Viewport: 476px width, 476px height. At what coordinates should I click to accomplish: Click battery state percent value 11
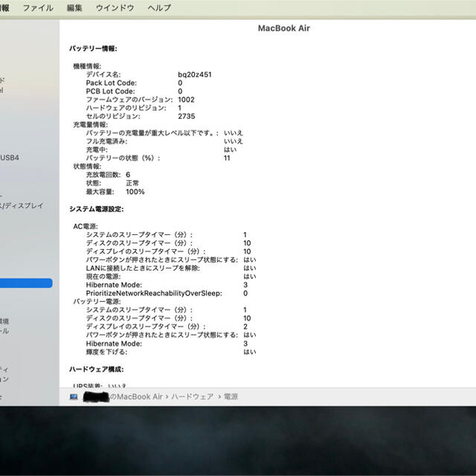tap(227, 158)
